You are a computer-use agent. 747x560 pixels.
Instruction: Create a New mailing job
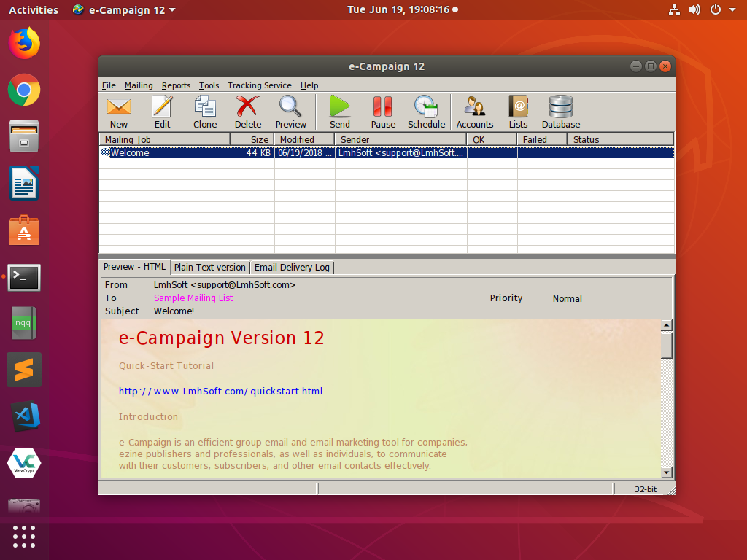[x=119, y=112]
